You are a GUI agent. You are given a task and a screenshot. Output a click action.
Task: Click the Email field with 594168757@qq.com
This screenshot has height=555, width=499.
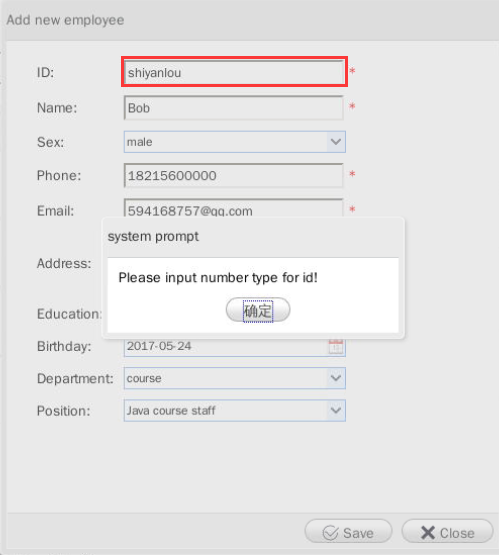[234, 208]
